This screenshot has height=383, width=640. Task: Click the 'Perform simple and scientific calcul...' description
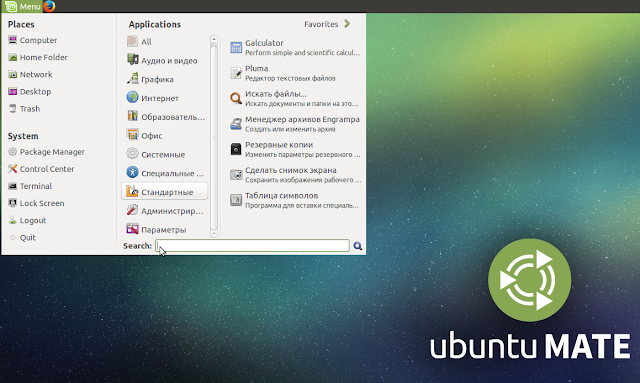click(x=302, y=53)
